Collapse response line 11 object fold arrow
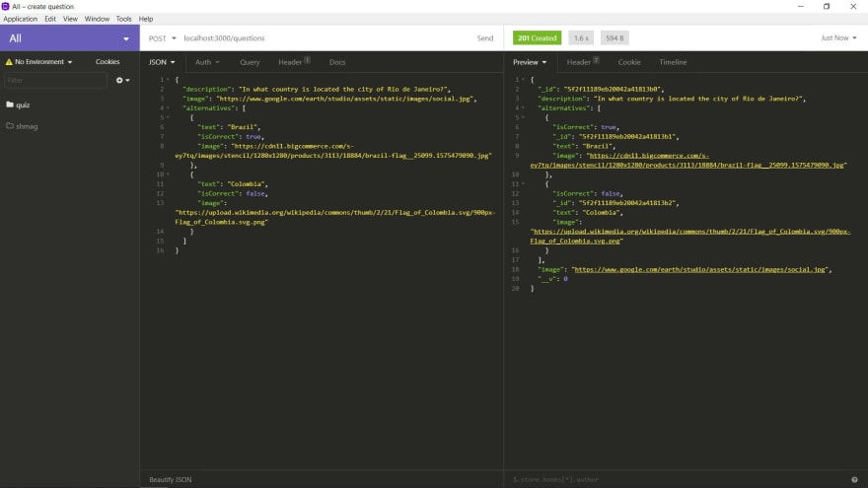The width and height of the screenshot is (868, 488). coord(523,183)
